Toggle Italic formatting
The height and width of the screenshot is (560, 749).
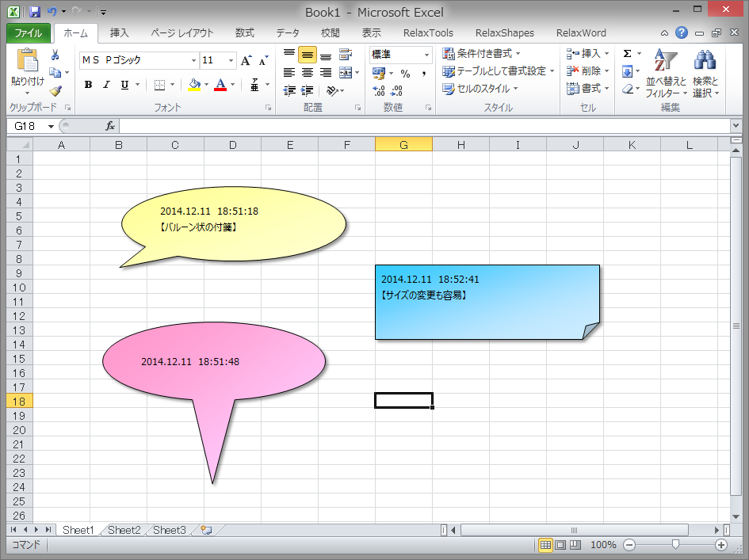106,85
